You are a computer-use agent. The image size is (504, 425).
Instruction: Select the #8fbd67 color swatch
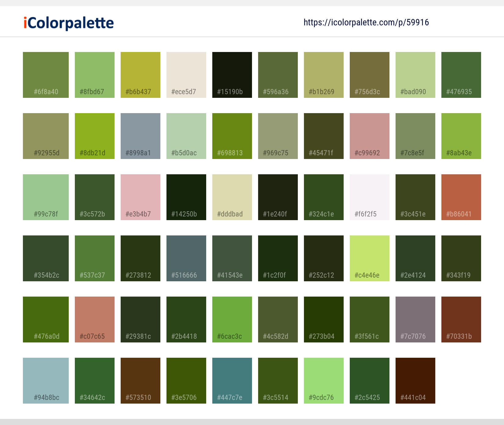[x=95, y=75]
